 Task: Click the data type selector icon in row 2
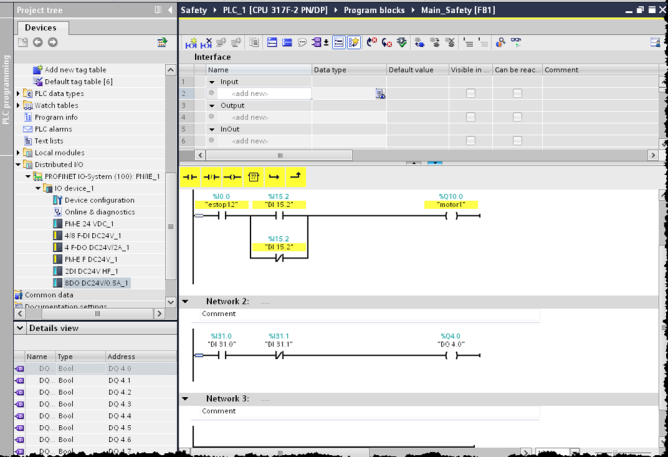380,94
